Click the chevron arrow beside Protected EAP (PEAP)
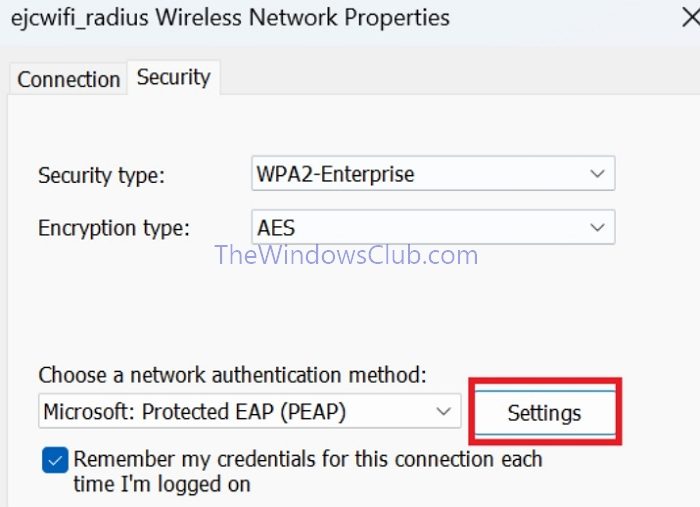The width and height of the screenshot is (700, 507). point(444,411)
